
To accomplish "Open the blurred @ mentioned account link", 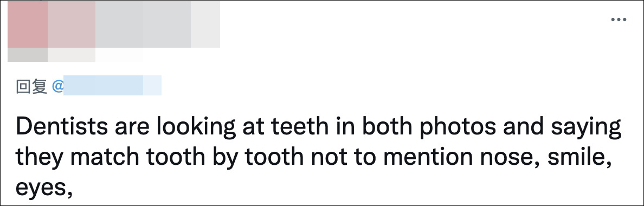I will pos(112,85).
